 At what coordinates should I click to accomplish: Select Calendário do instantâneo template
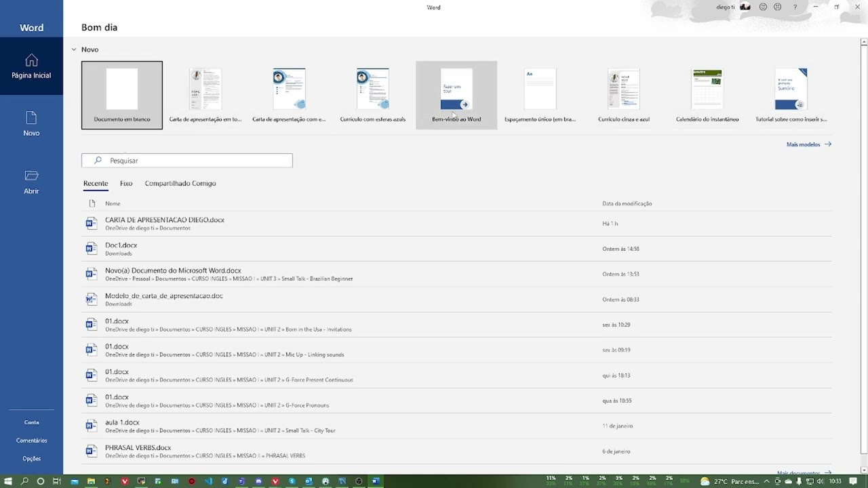707,95
